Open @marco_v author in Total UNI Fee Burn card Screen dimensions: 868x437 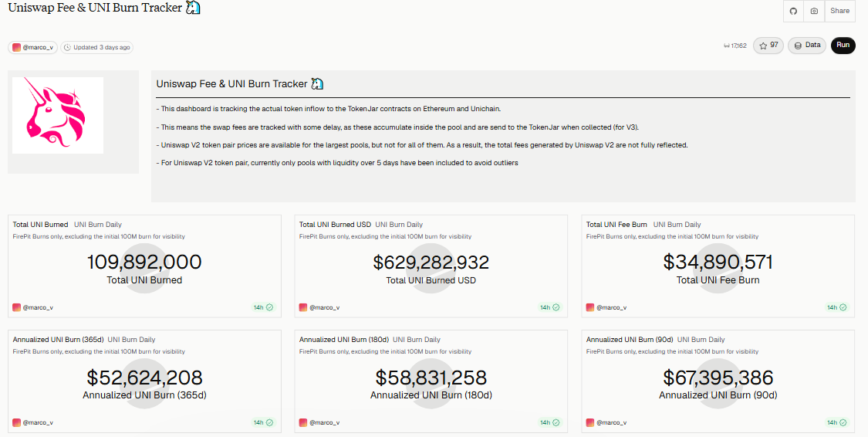click(x=606, y=307)
